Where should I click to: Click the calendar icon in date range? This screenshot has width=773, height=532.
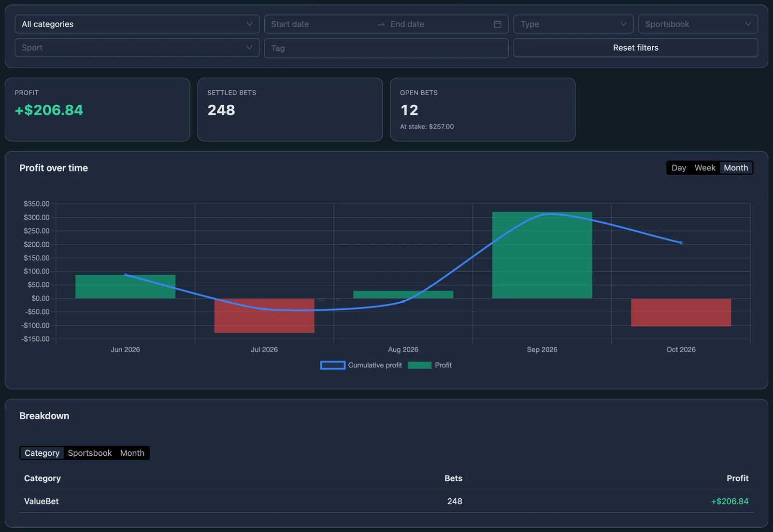497,24
